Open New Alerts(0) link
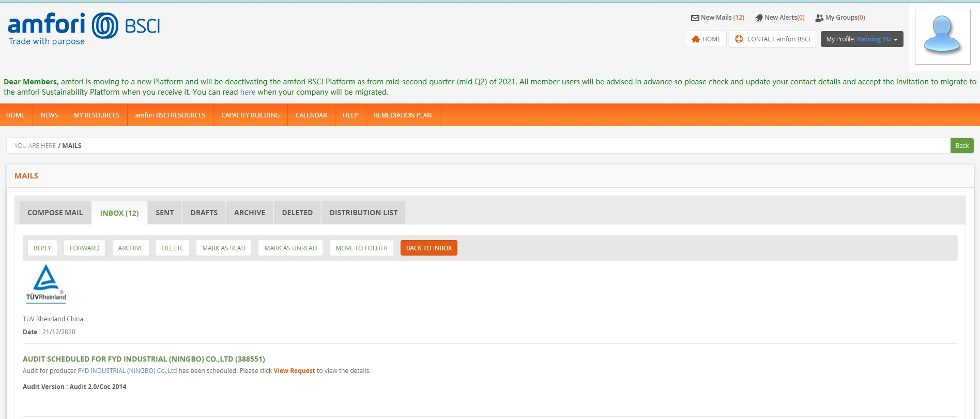This screenshot has height=419, width=980. [x=785, y=18]
